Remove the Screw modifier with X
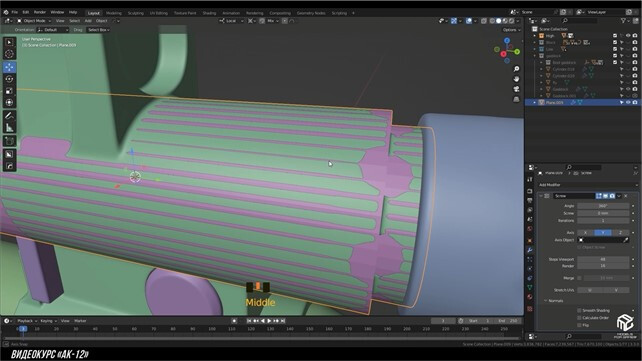The height and width of the screenshot is (361, 642). tap(626, 196)
